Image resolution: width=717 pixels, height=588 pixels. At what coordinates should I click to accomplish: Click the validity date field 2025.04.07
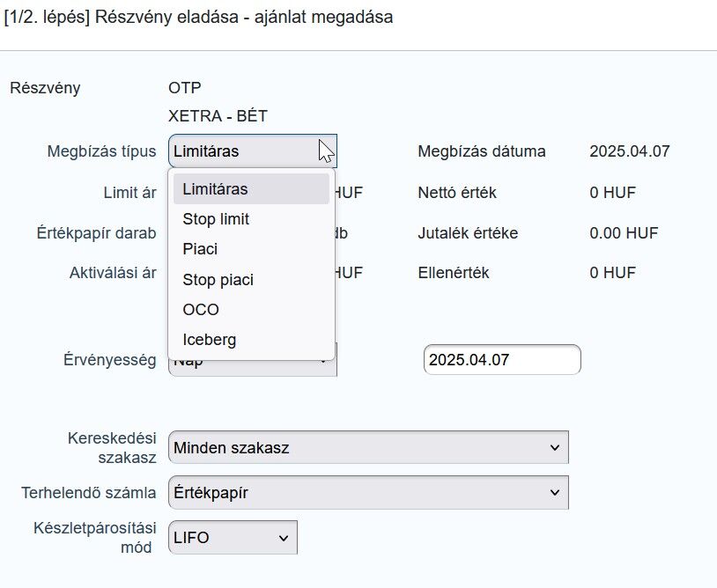[502, 359]
